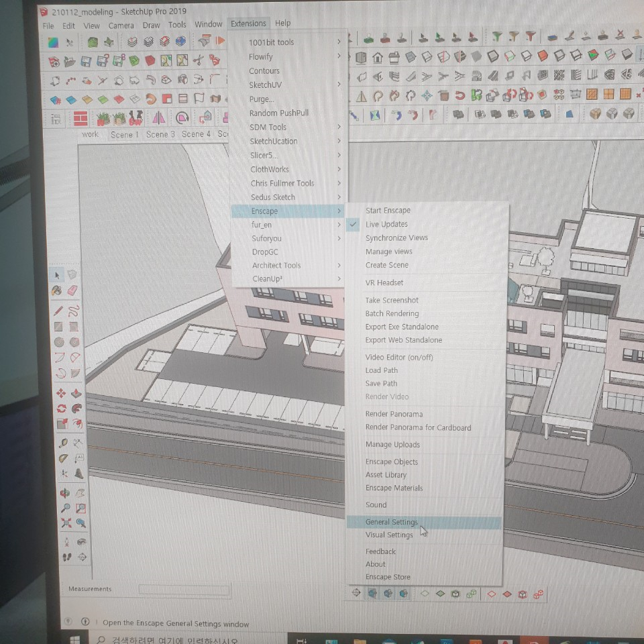Click the red brick wall icon
The height and width of the screenshot is (644, 644).
tap(80, 119)
